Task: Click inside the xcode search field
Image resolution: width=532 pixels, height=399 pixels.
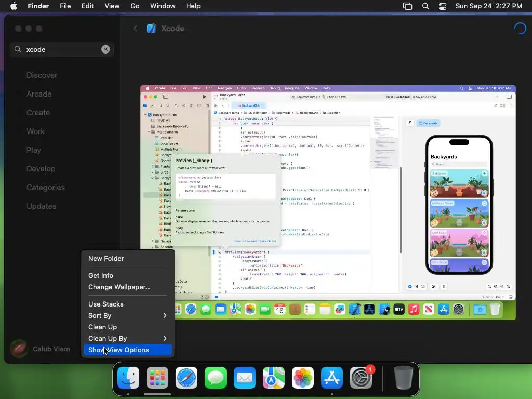Action: [62, 49]
